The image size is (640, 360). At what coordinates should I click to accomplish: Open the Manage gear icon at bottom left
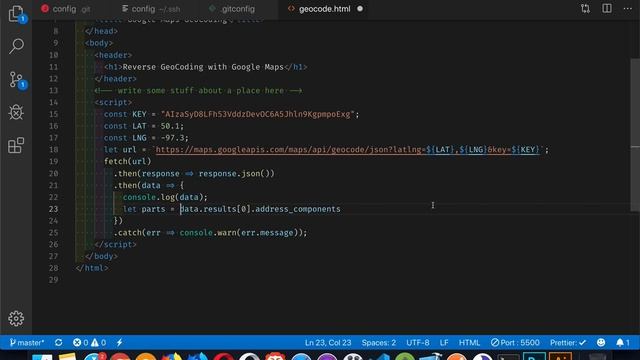point(16,318)
